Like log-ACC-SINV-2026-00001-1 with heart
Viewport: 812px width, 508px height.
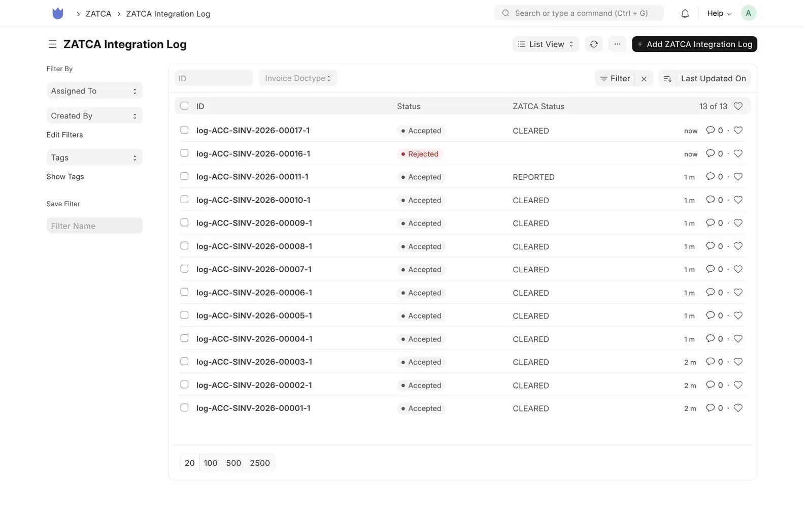(738, 408)
